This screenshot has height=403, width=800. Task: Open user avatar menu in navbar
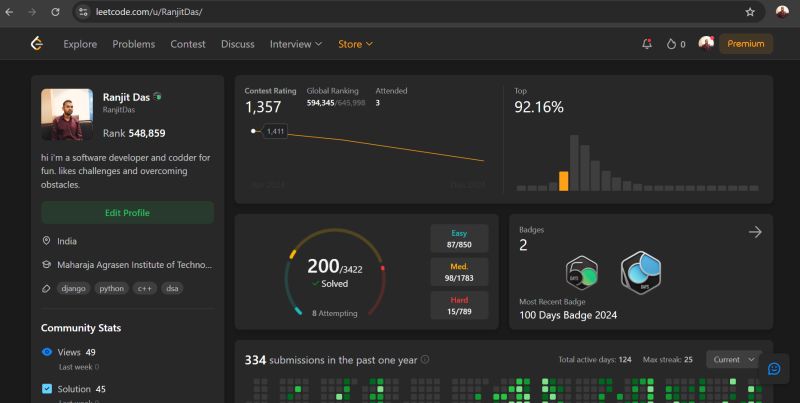(706, 43)
